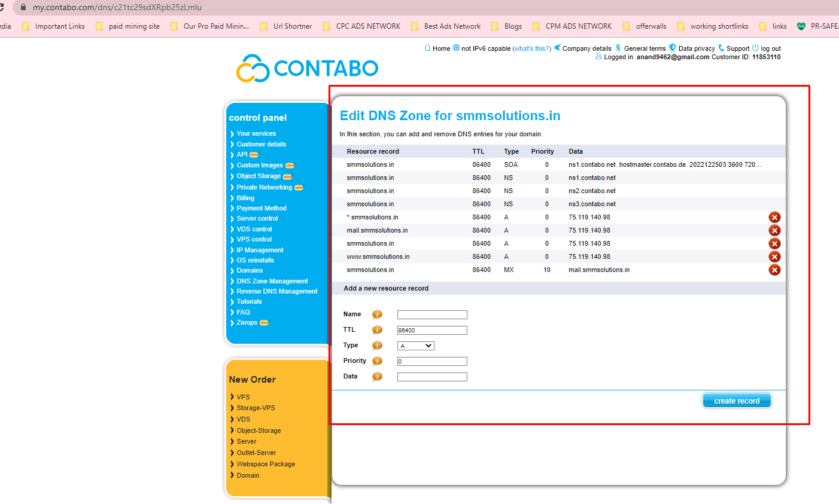Open Tutorials menu item

(249, 301)
